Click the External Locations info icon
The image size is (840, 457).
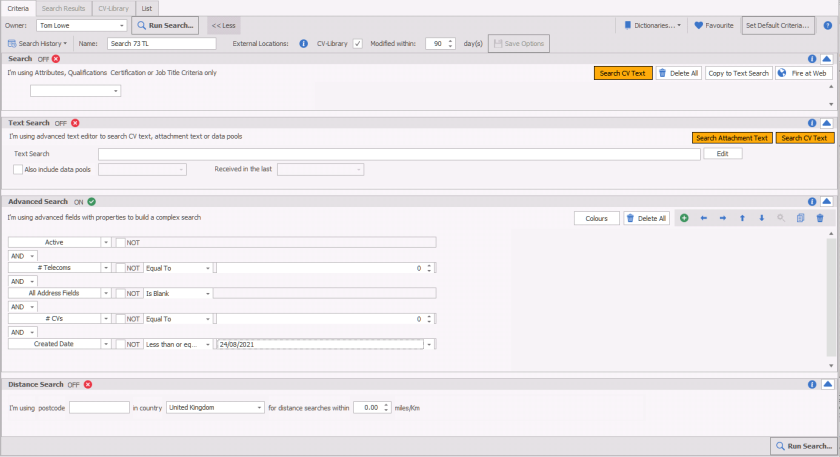[302, 44]
